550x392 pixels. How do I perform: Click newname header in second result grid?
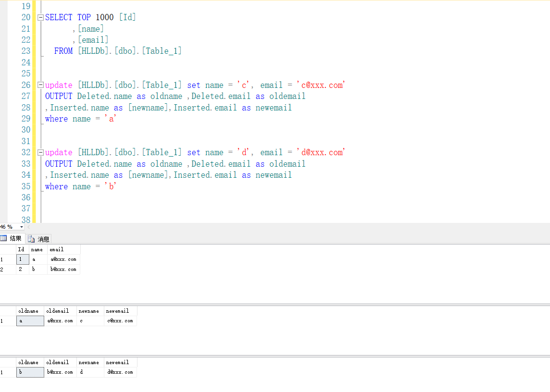pos(90,311)
